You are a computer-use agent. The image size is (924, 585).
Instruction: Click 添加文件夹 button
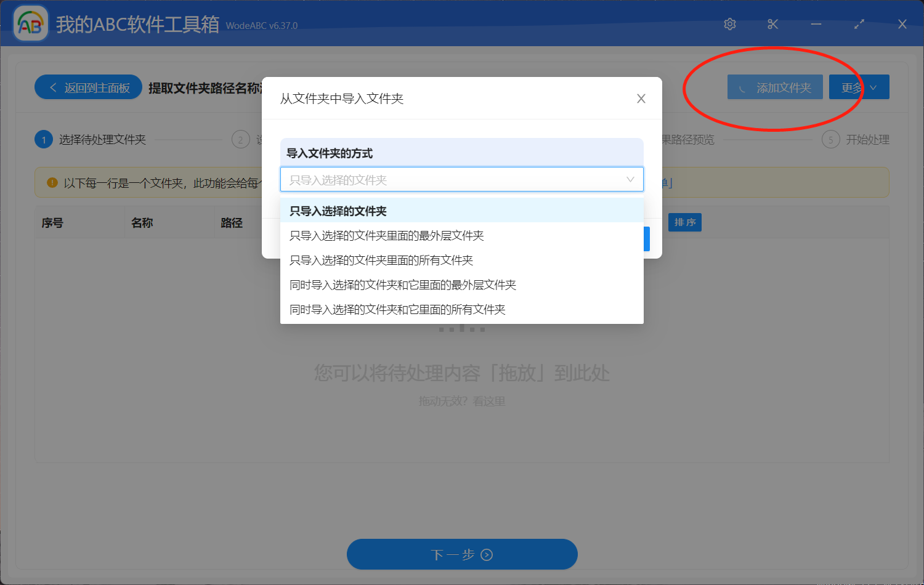pyautogui.click(x=775, y=87)
